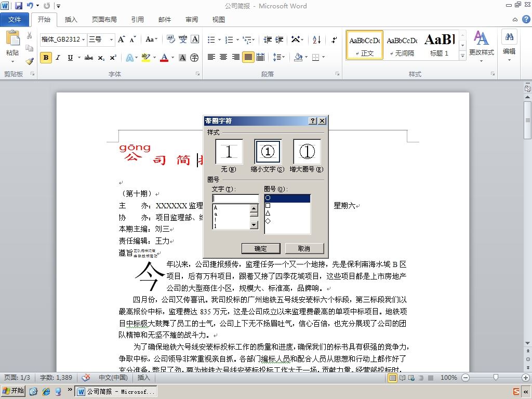
Task: Open the font size dropdown 三号
Action: pos(111,39)
